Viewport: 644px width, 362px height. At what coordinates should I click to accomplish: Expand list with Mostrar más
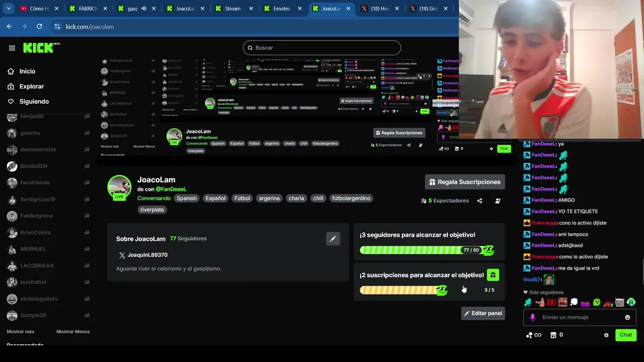pos(21,331)
